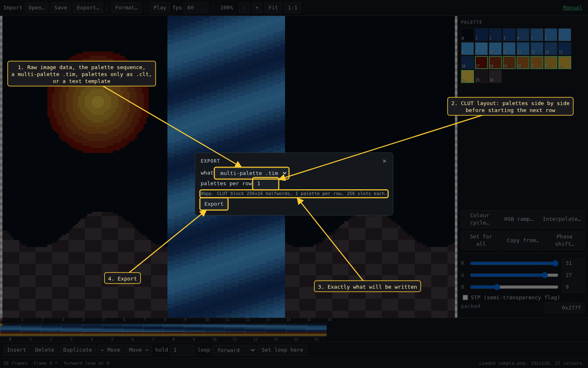Zoom in with the plus button
Image resolution: width=588 pixels, height=368 pixels.
click(x=257, y=8)
